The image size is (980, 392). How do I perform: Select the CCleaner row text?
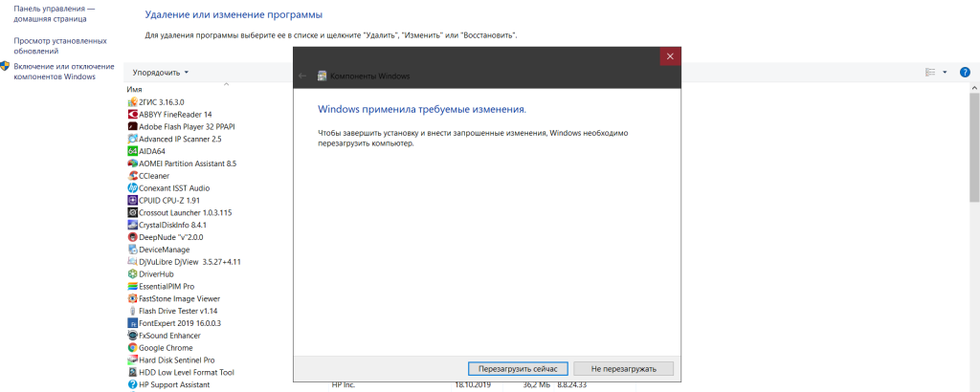(x=154, y=175)
